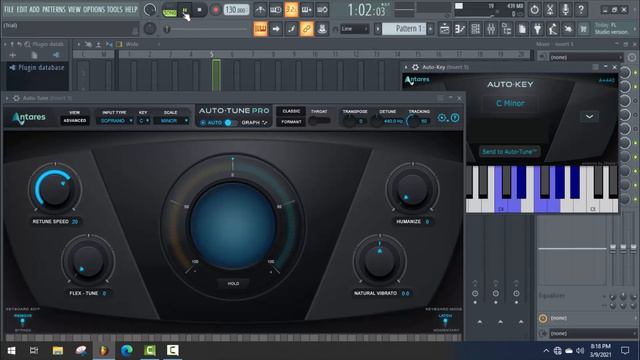Click the Throat slider in Auto-Tune
Viewport: 640px width, 360px height.
tap(319, 120)
